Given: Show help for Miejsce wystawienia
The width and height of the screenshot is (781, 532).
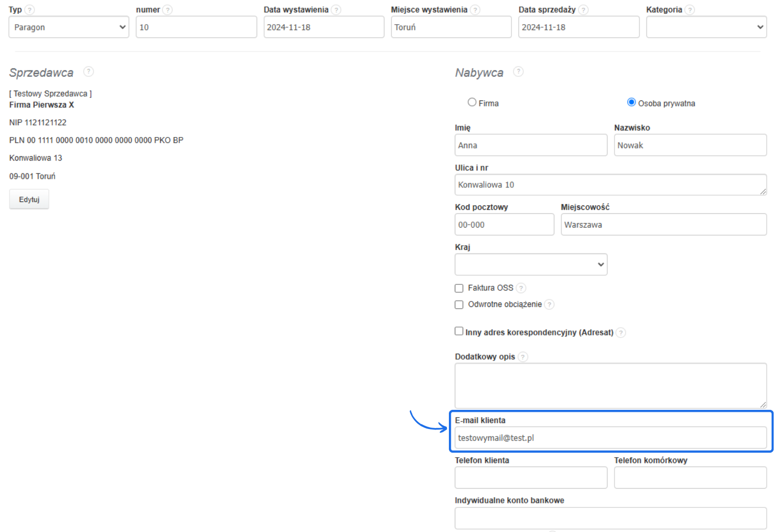Looking at the screenshot, I should pos(475,10).
